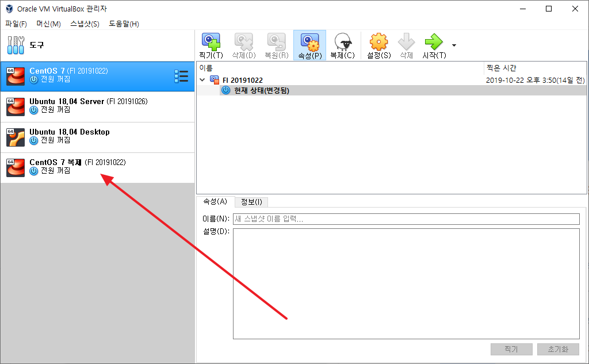This screenshot has width=589, height=364.
Task: Switch to the 정보(I) tab
Action: tap(251, 202)
